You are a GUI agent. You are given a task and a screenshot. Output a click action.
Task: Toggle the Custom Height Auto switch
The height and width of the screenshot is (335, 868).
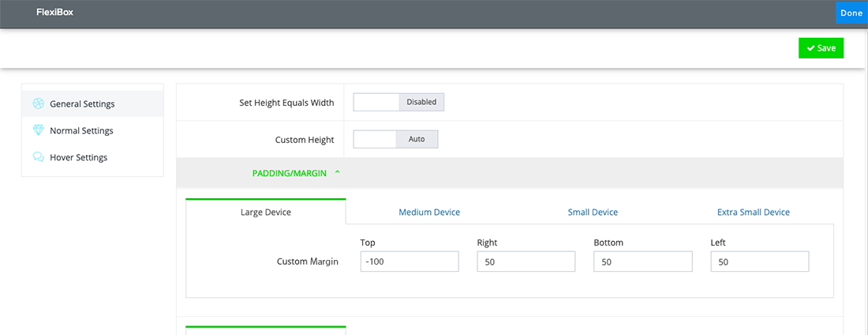[395, 139]
